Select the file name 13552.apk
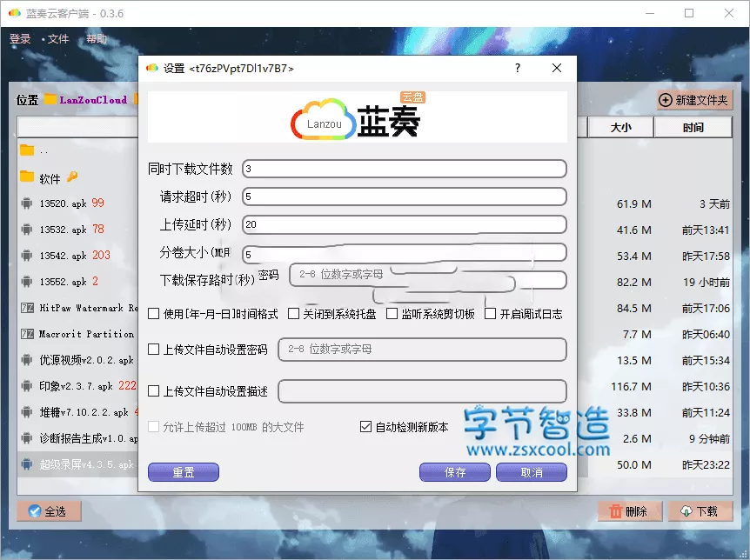 (x=64, y=282)
